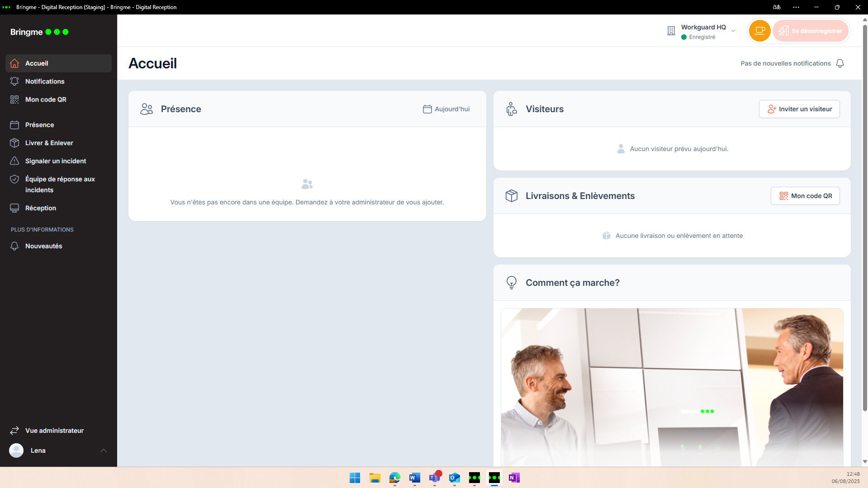
Task: Click the Comment ça marche image thumbnail
Action: pos(672,387)
